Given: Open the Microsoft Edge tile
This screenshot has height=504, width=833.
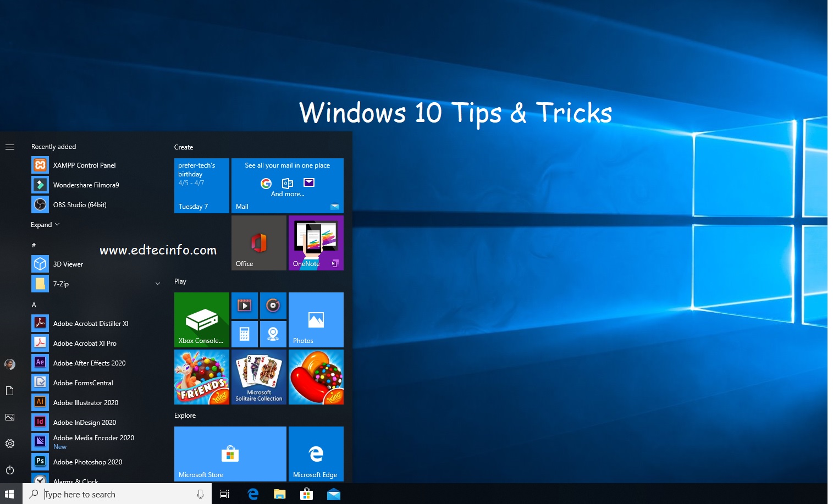Looking at the screenshot, I should (x=316, y=453).
